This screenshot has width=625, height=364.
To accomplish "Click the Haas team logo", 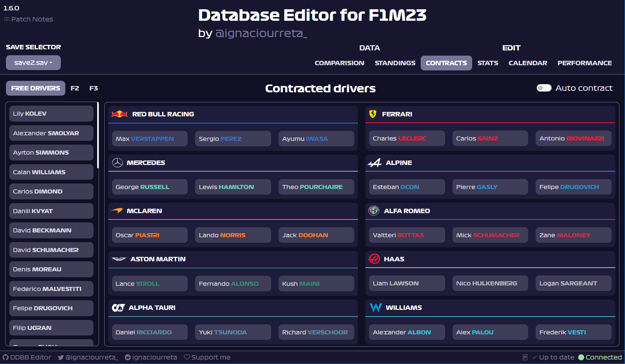I will (374, 259).
